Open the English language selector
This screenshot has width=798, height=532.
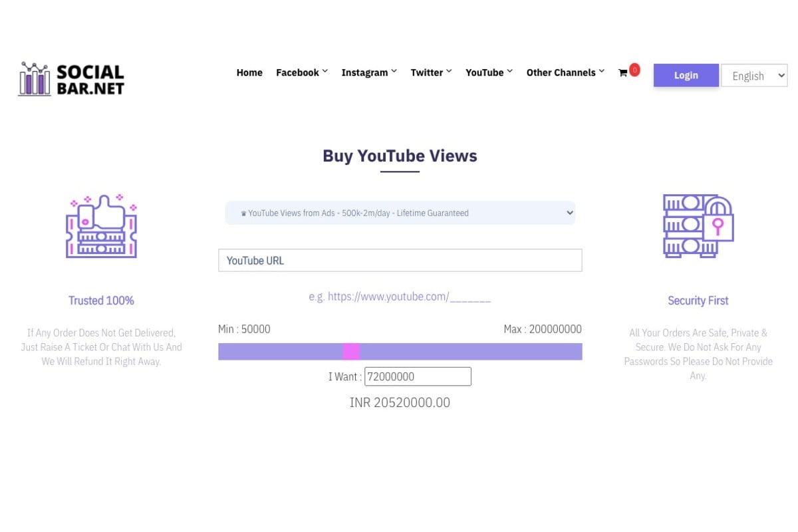tap(754, 75)
